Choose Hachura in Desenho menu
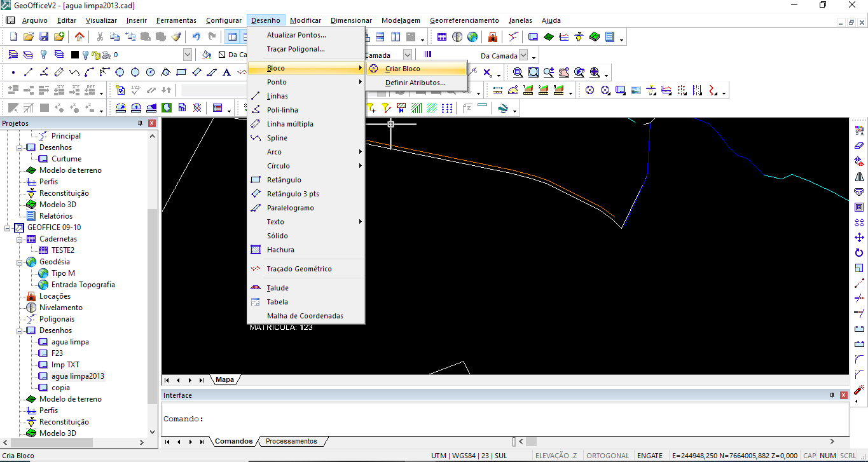 tap(280, 250)
